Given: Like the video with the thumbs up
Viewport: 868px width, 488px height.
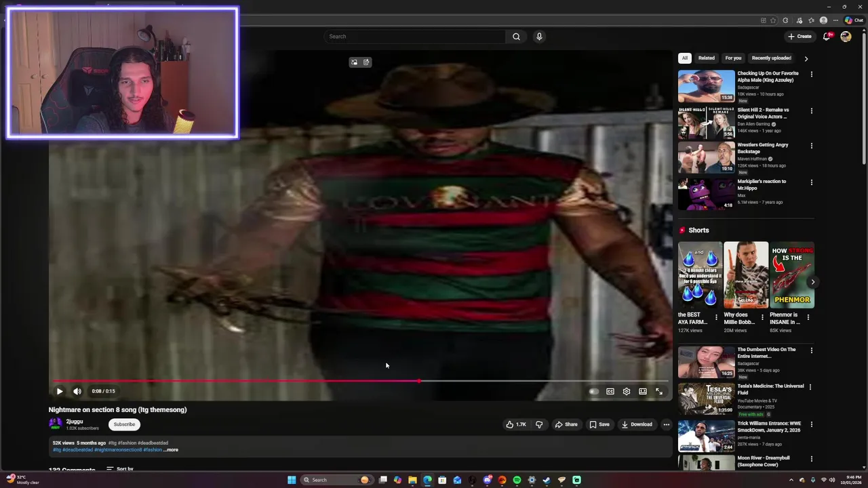Looking at the screenshot, I should 516,424.
